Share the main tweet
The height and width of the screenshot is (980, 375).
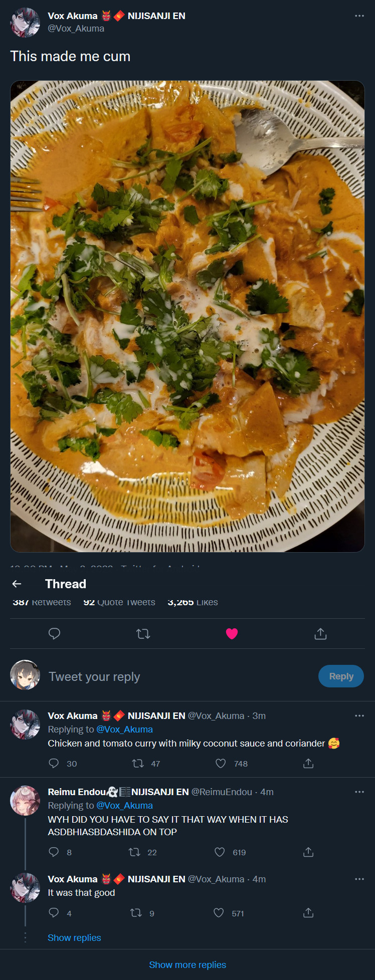pos(320,634)
